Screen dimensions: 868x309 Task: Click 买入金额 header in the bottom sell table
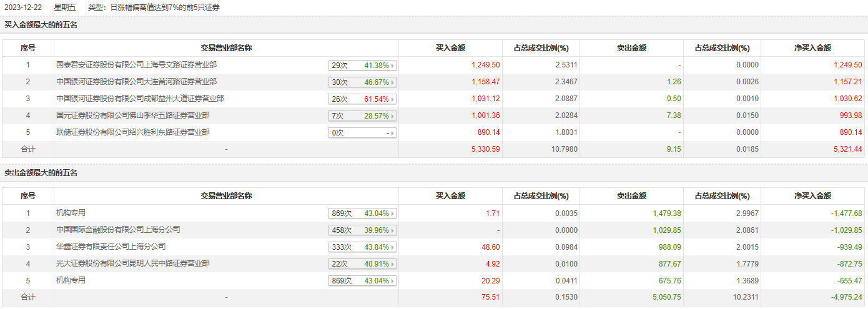point(450,196)
